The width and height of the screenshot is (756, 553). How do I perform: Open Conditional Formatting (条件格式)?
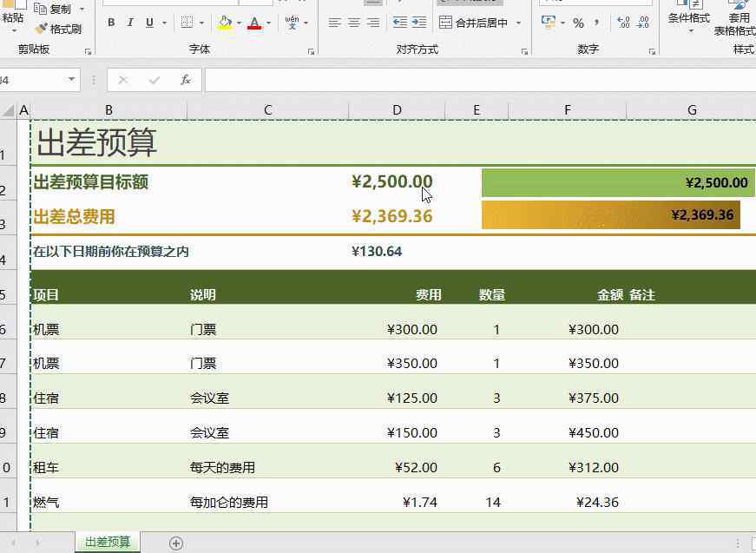pyautogui.click(x=689, y=17)
